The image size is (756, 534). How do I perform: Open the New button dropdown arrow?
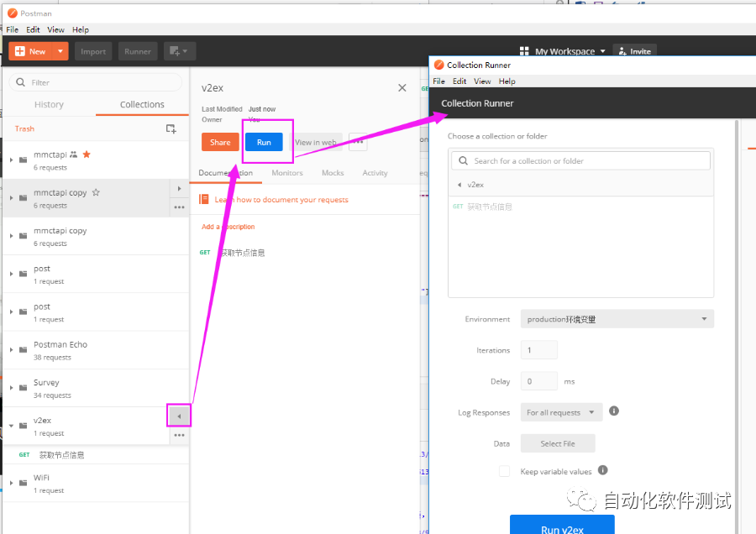[x=60, y=51]
